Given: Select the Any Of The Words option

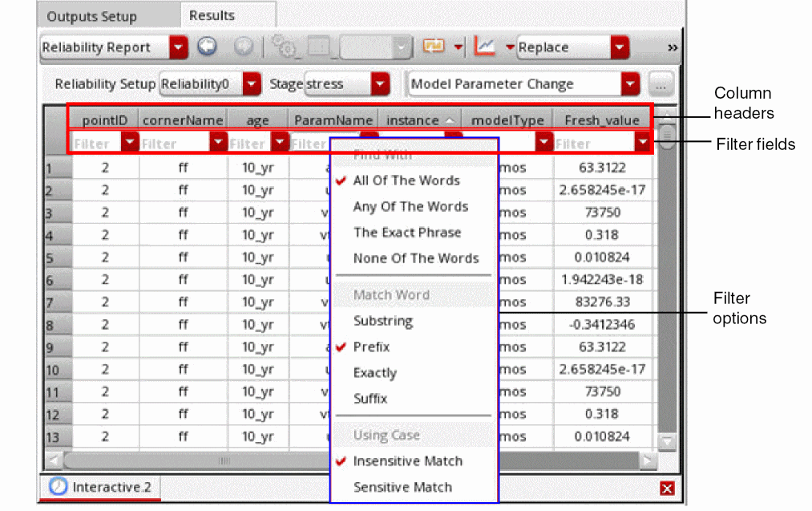Looking at the screenshot, I should coord(410,207).
